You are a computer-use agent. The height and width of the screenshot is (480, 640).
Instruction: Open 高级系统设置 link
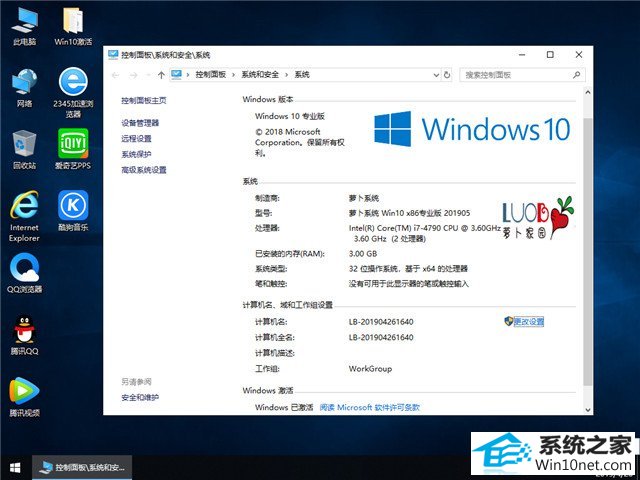144,170
